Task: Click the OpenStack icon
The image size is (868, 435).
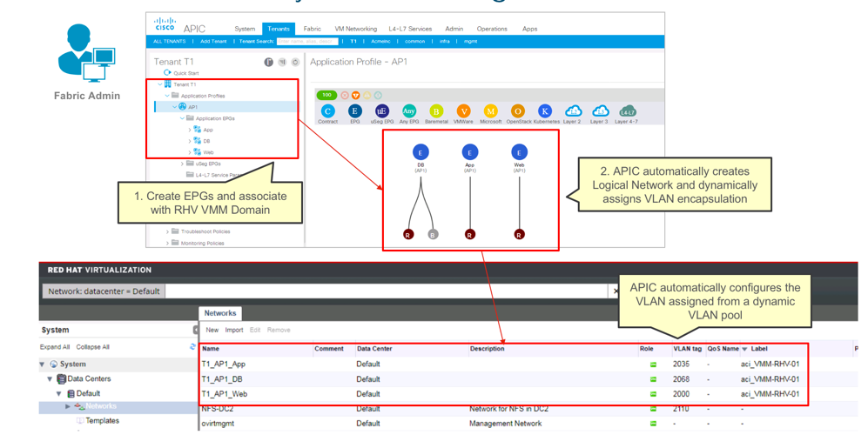Action: click(517, 111)
